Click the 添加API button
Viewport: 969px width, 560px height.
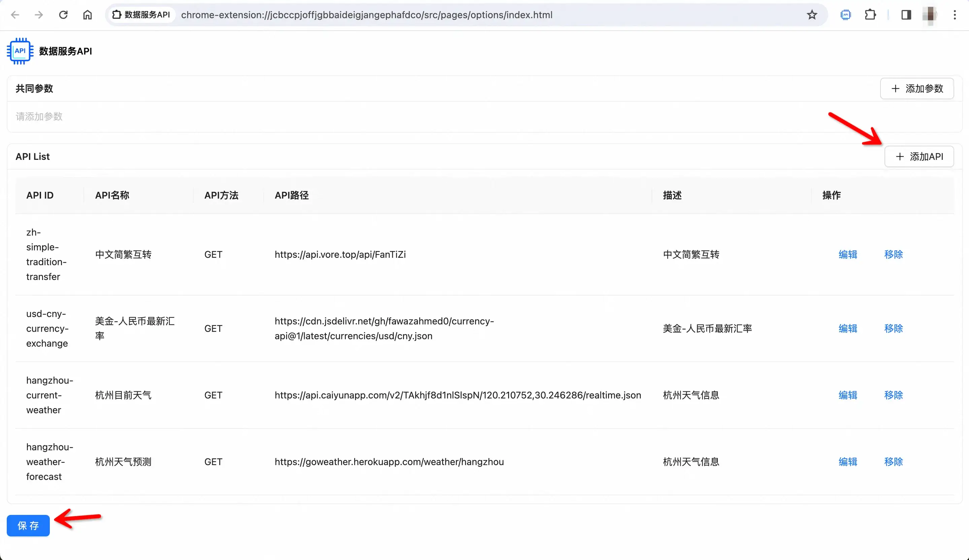919,157
